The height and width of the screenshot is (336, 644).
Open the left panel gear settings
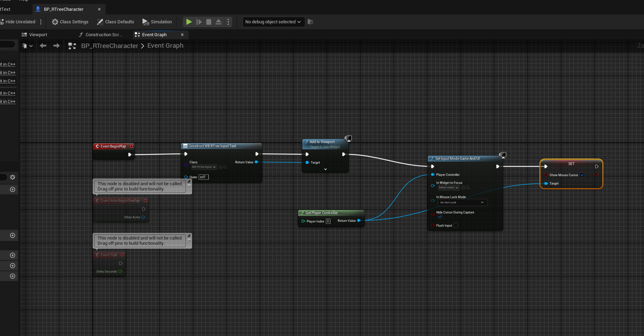pos(13,177)
